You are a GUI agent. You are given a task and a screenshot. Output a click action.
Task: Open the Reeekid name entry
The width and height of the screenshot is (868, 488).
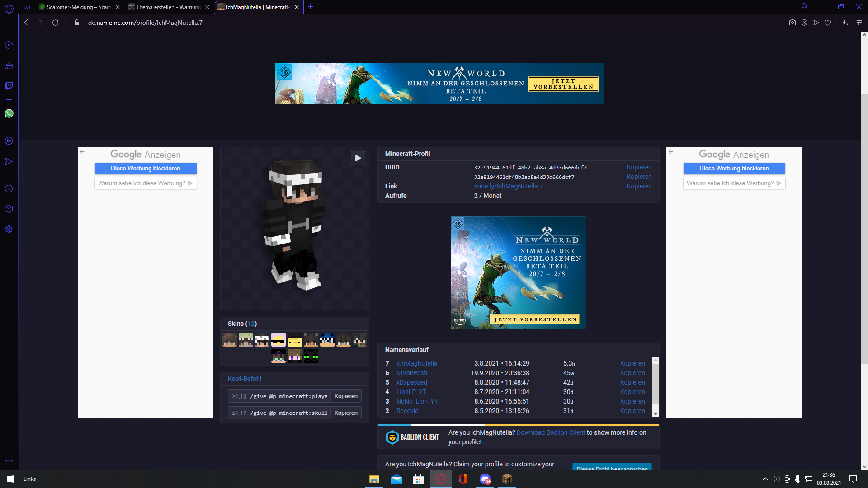tap(407, 411)
